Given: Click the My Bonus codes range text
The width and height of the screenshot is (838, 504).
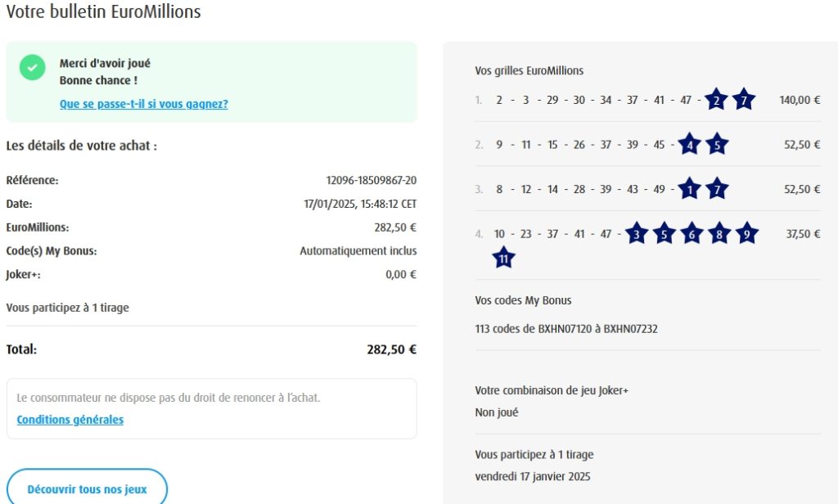Looking at the screenshot, I should (x=566, y=329).
